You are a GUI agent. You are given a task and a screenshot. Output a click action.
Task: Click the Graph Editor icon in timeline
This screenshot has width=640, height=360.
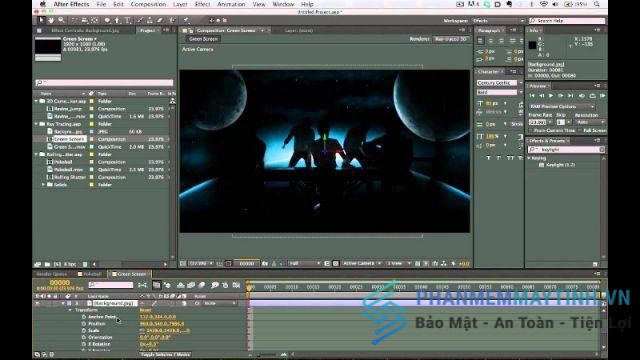236,285
